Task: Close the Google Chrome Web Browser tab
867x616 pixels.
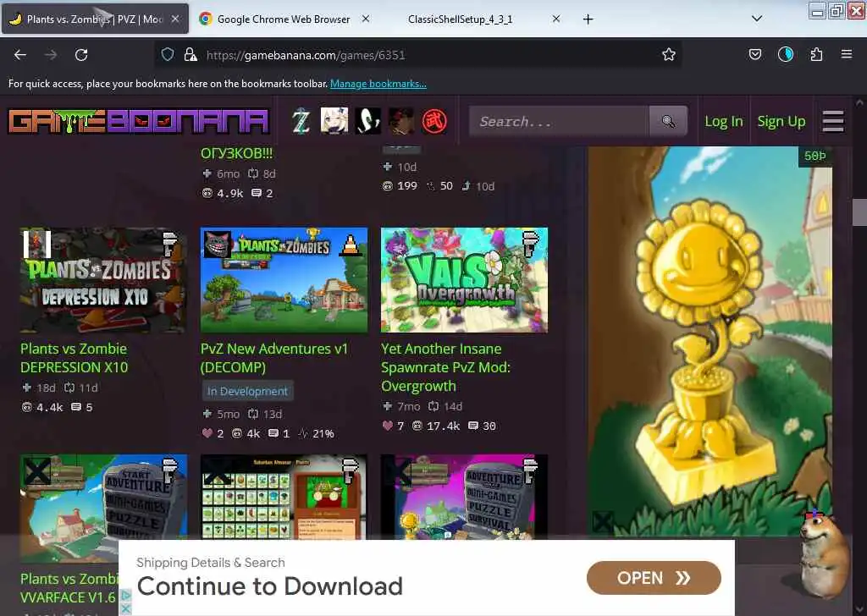Action: 366,19
